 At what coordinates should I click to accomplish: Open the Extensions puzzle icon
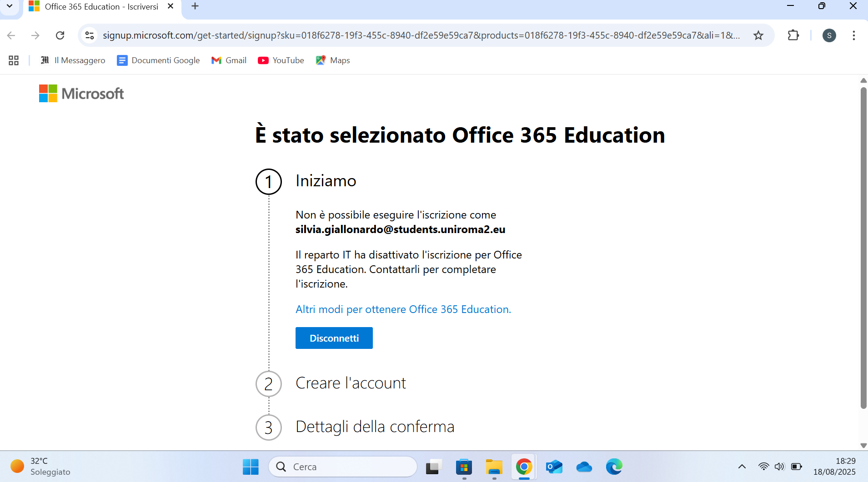[793, 35]
